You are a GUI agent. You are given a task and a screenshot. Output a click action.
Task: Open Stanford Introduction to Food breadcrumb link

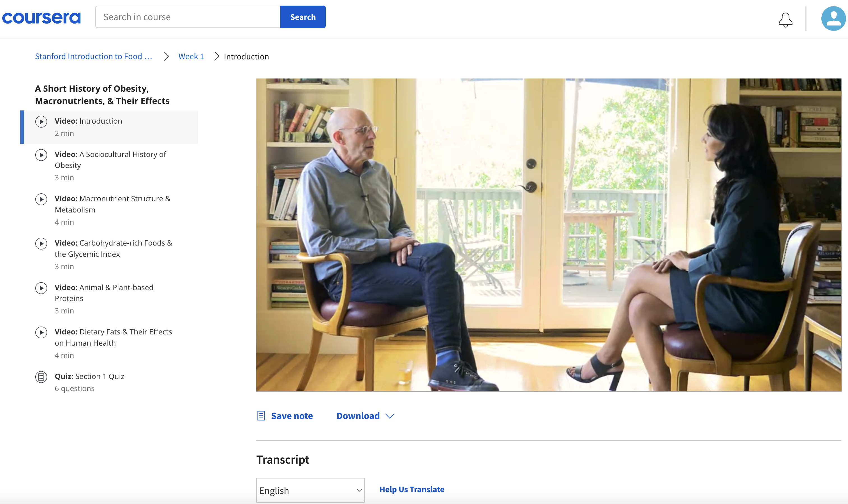(93, 56)
